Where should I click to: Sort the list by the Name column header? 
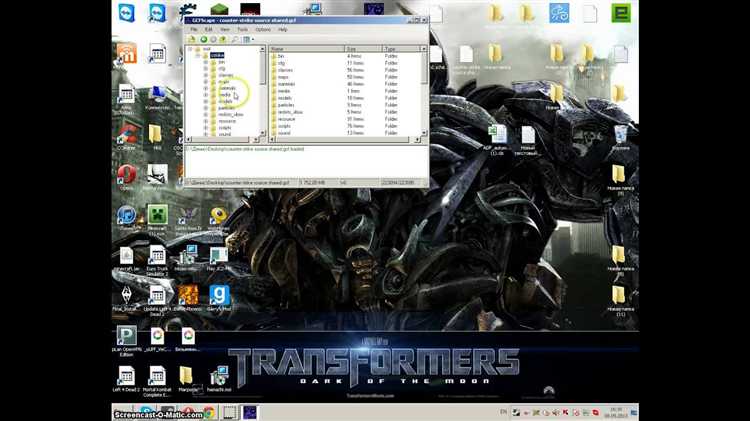click(307, 49)
